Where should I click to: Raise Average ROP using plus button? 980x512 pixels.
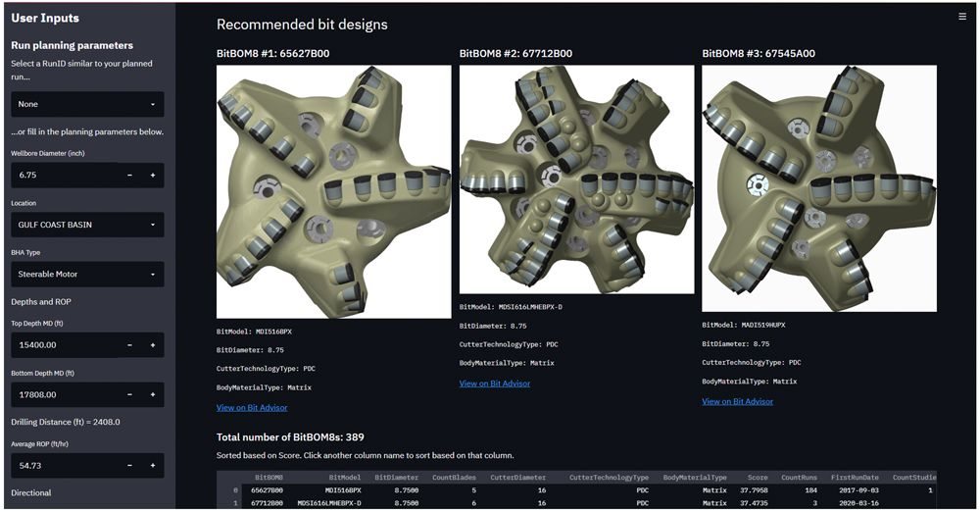pos(152,466)
